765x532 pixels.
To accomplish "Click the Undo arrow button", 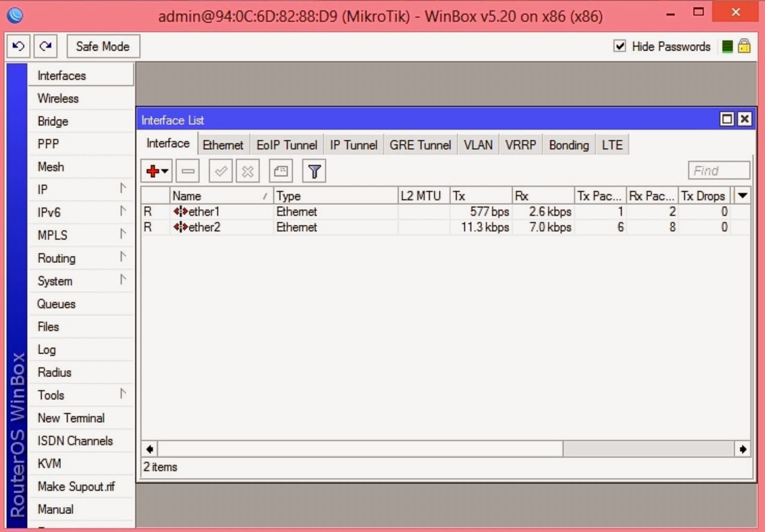I will 19,46.
